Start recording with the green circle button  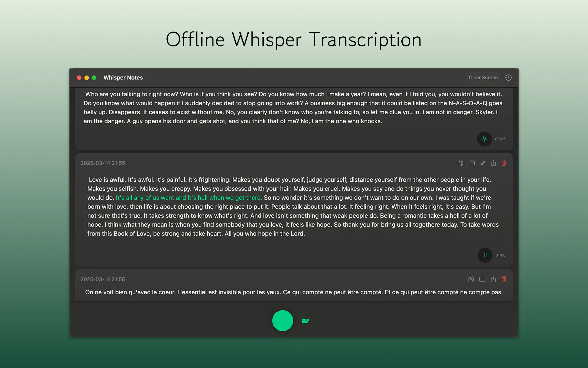tap(282, 320)
